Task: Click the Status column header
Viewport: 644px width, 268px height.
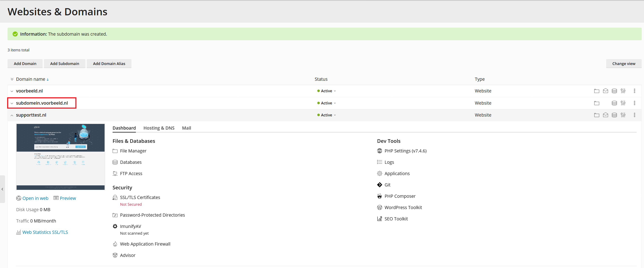Action: pos(321,79)
